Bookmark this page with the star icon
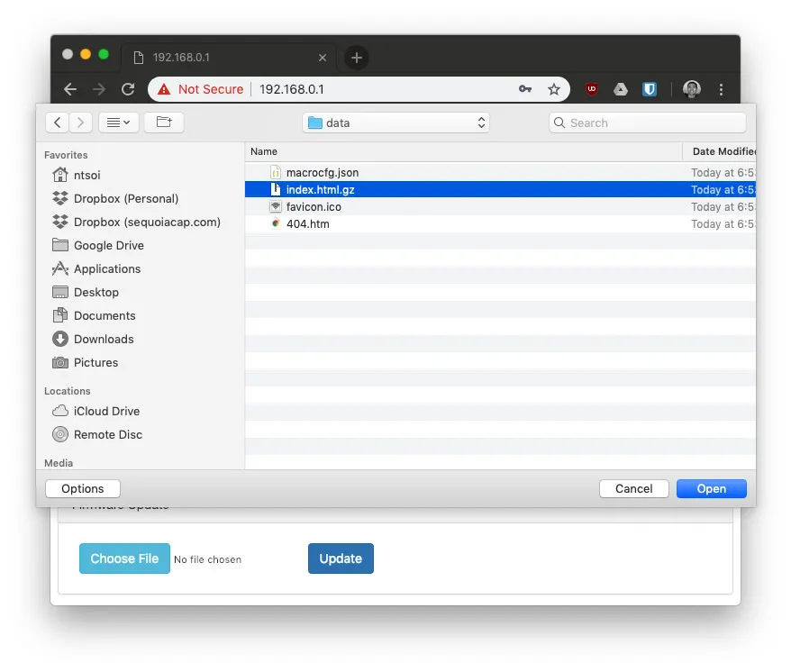The width and height of the screenshot is (791, 672). tap(554, 89)
